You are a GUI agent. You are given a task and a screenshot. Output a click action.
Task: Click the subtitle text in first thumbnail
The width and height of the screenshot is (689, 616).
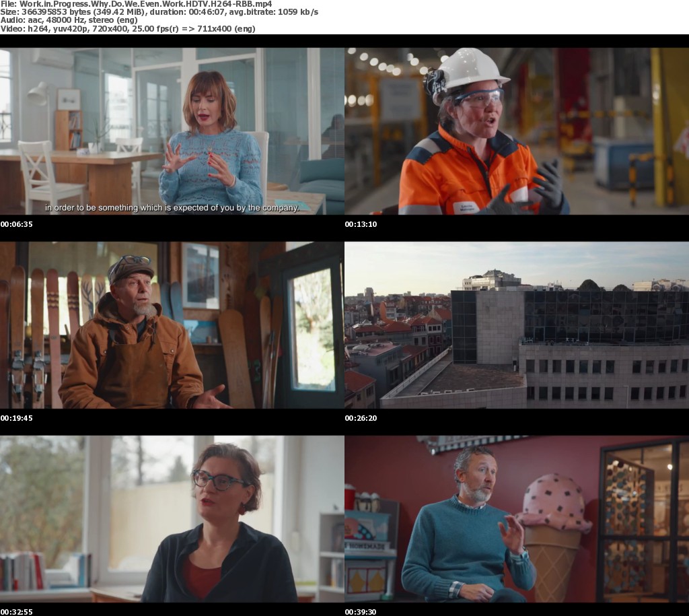pos(172,208)
